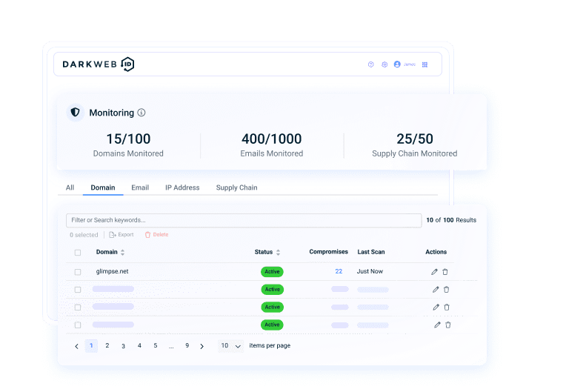Screen dimensions: 586x392
Task: Open the apps grid launcher icon
Action: click(425, 64)
